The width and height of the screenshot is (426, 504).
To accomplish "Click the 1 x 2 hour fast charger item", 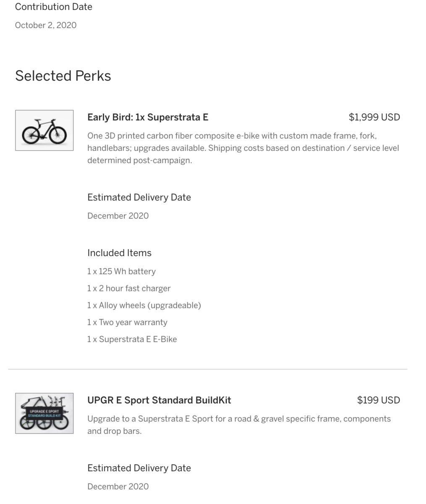I will pos(129,289).
